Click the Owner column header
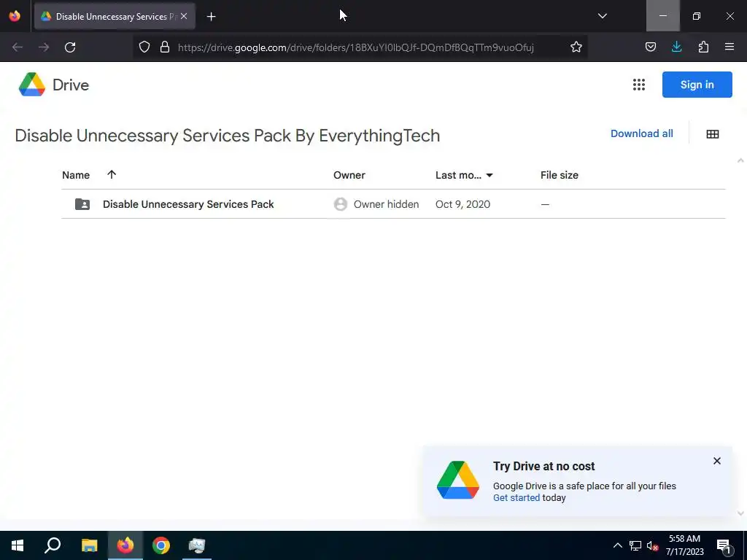The width and height of the screenshot is (747, 560). [x=349, y=175]
